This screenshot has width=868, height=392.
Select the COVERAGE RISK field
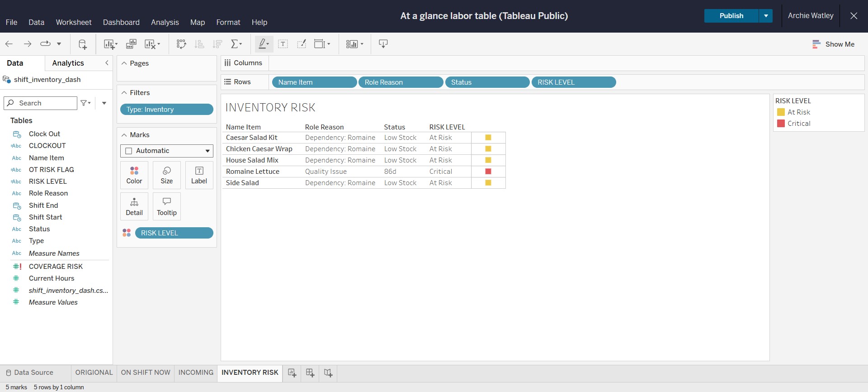[56, 267]
